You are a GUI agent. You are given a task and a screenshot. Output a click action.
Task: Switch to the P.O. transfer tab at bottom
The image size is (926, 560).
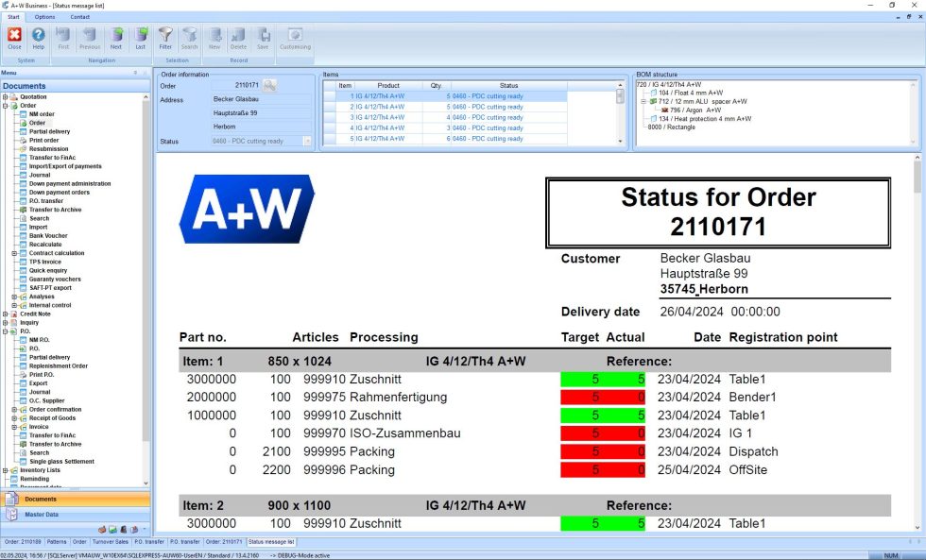[x=149, y=542]
